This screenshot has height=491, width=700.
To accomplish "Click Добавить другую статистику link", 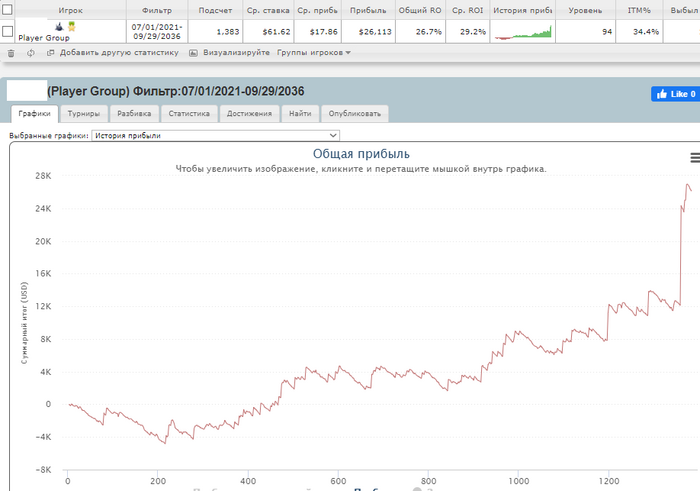I will coord(119,53).
